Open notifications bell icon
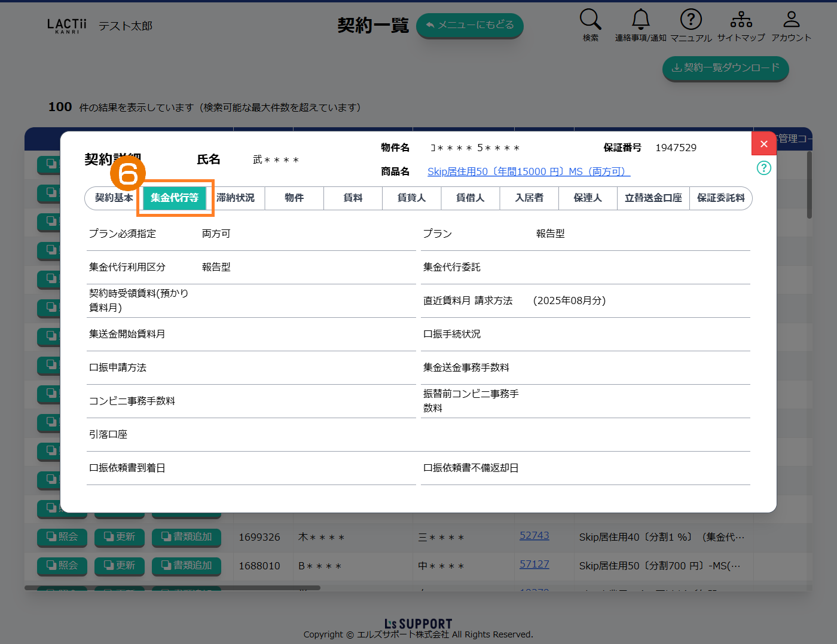Viewport: 837px width, 644px height. (640, 20)
